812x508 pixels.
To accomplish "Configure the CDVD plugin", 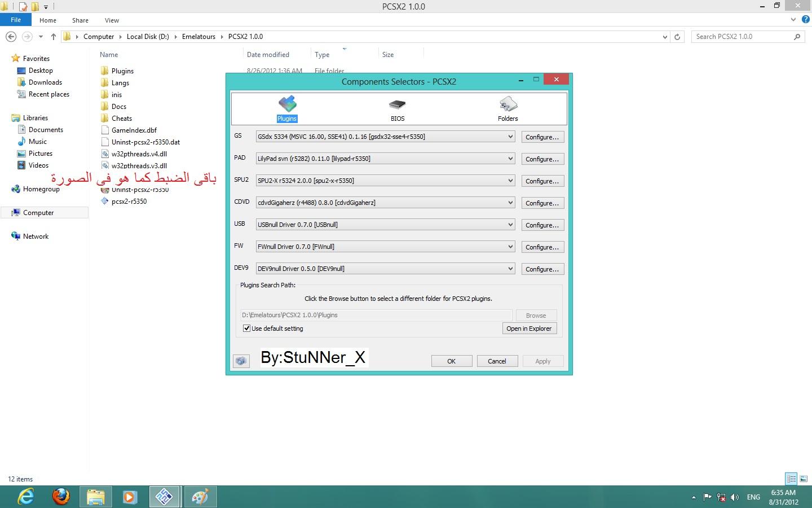I will coord(542,203).
